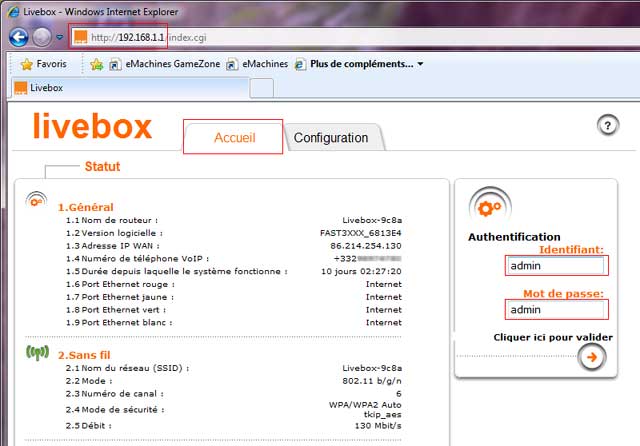This screenshot has height=446, width=640.
Task: Click the orange Livebox tab favicon
Action: [20, 88]
